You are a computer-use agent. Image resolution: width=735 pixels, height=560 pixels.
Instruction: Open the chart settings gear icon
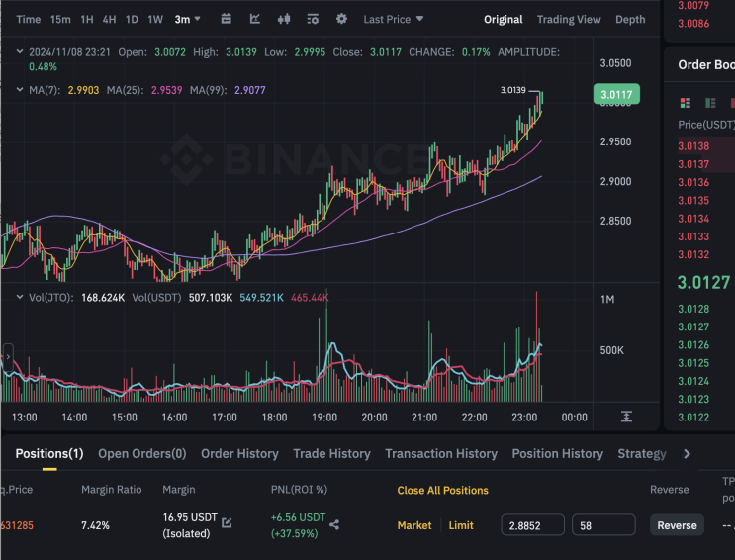[x=341, y=19]
